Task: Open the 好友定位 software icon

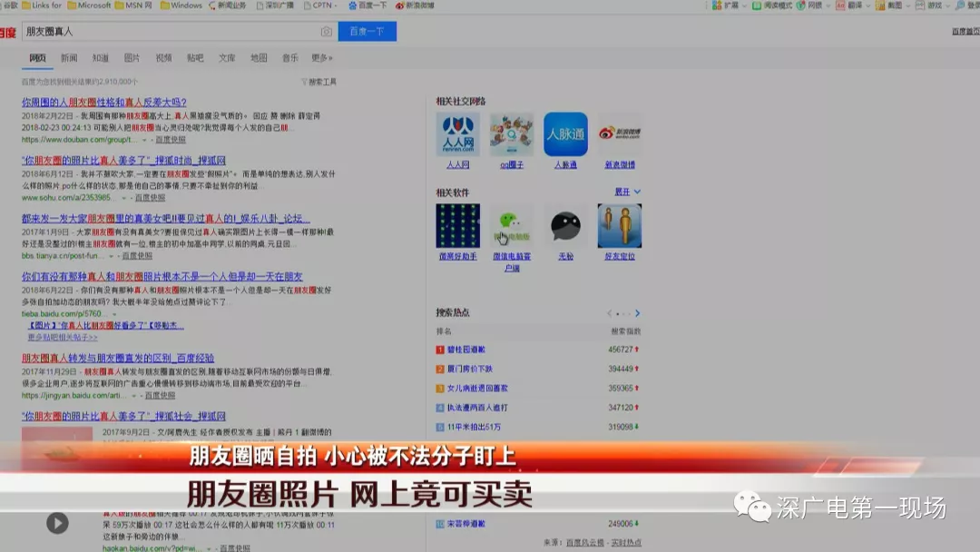Action: (620, 226)
